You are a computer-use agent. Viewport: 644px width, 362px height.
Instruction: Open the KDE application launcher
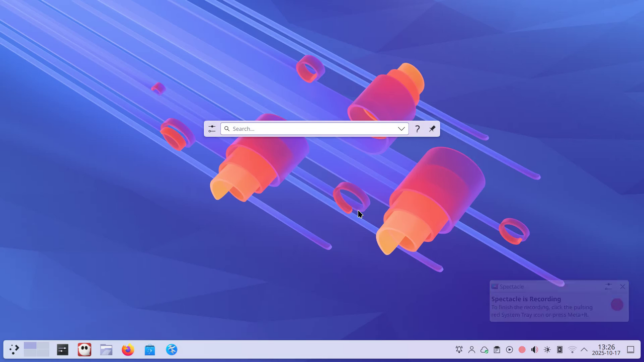(14, 349)
